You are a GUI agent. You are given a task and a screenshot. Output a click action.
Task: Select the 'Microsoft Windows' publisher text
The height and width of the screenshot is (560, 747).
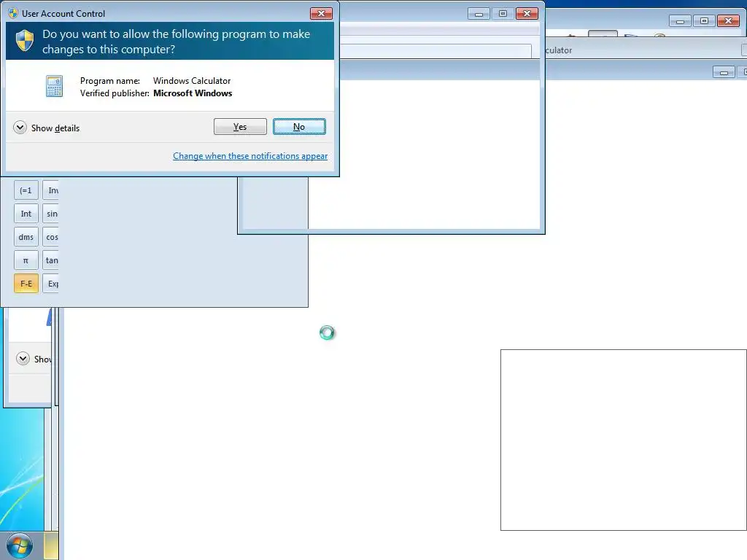(193, 93)
